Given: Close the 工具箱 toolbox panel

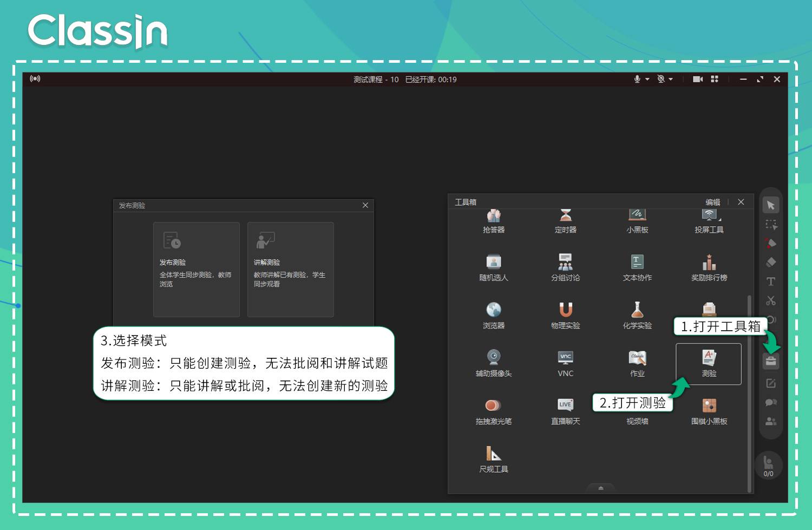Looking at the screenshot, I should (741, 202).
